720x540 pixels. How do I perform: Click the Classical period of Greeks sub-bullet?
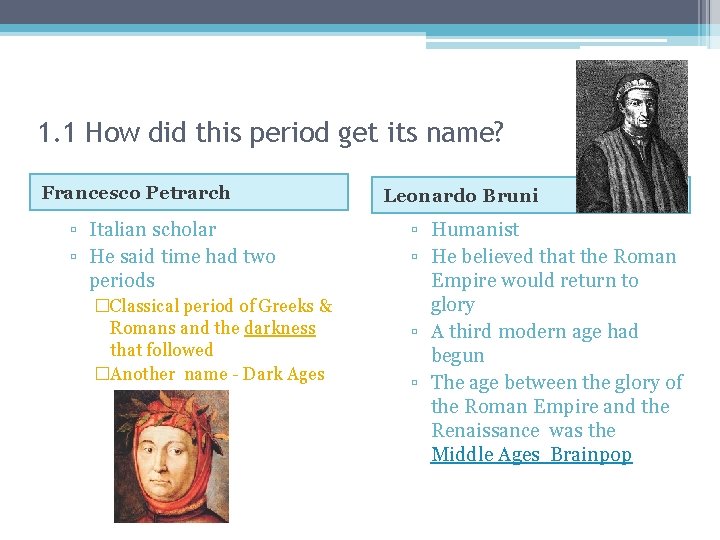tap(214, 328)
